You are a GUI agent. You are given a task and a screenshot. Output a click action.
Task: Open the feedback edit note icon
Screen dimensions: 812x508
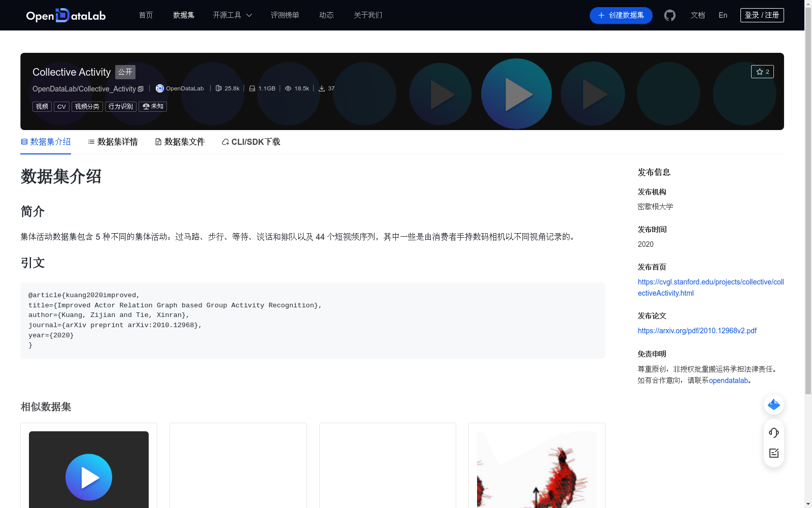(774, 453)
